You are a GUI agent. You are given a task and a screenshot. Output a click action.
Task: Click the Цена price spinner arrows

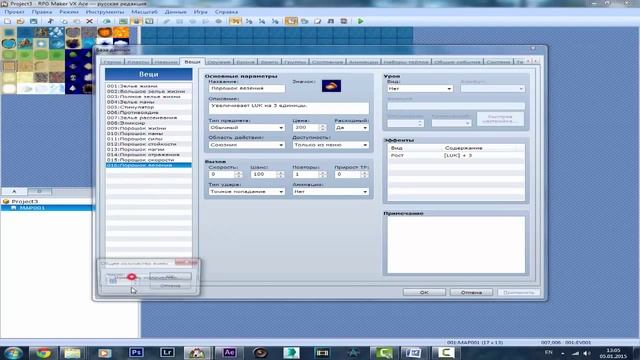(x=322, y=128)
